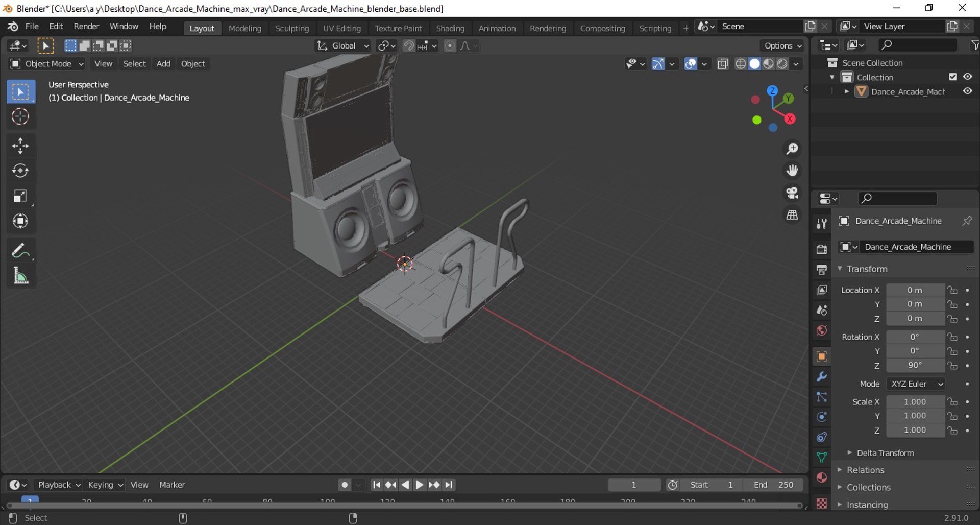Activate the Scale tool

[x=20, y=196]
